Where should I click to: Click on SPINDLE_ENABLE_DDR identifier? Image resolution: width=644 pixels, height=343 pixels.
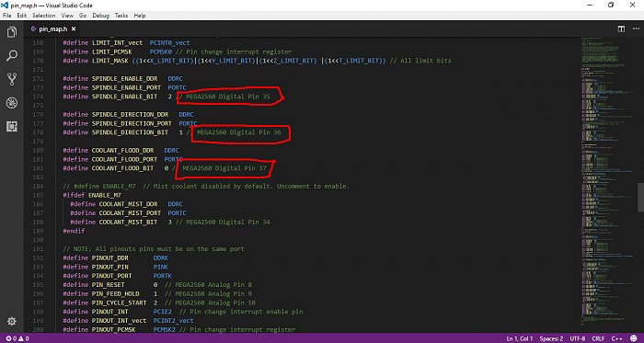[x=125, y=78]
